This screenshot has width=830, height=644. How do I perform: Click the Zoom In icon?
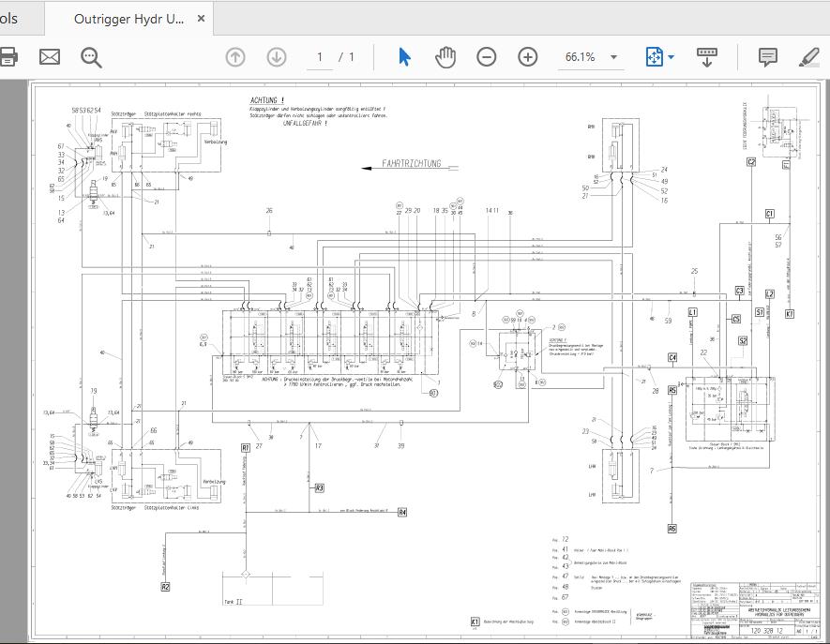pyautogui.click(x=527, y=56)
